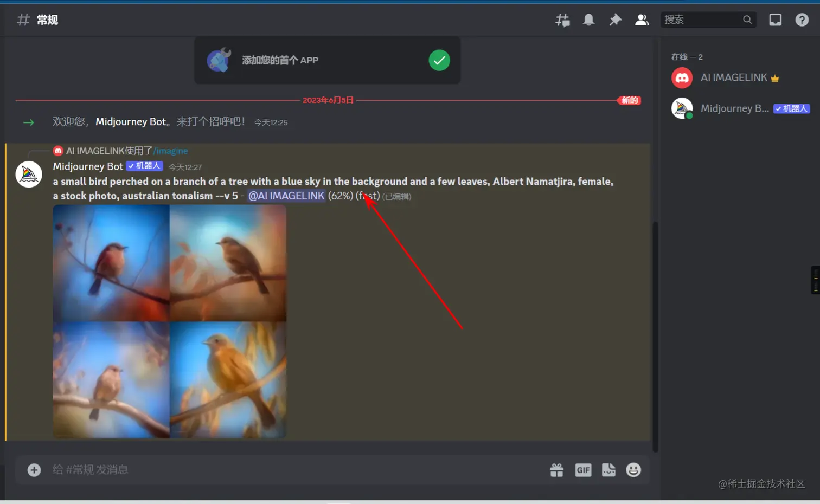
Task: Select Midjourney Bot in the member list
Action: point(735,108)
